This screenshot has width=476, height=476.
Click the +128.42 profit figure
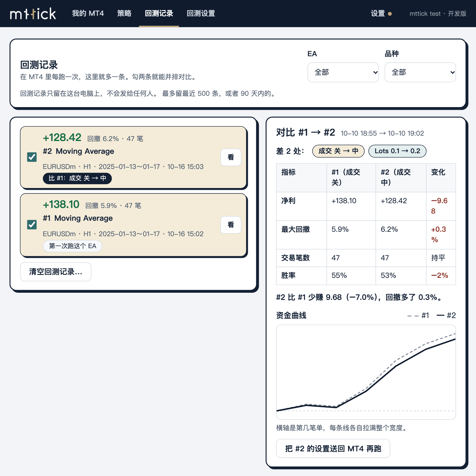62,137
